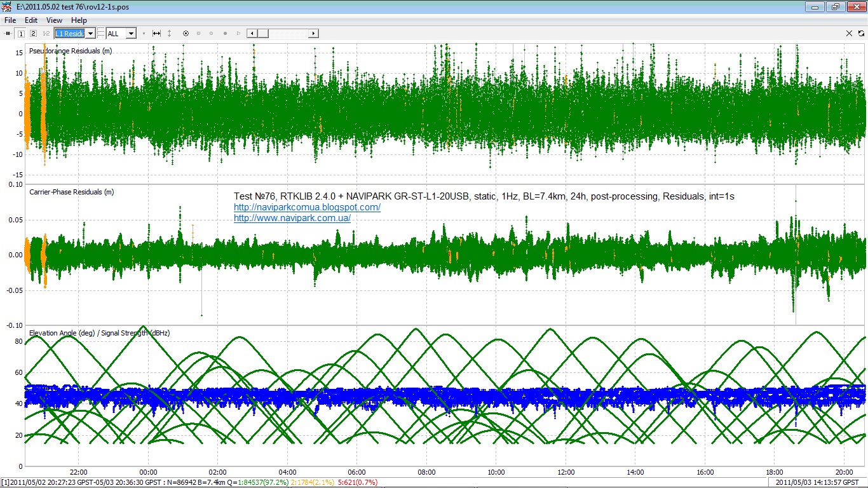Open the navipark.com.ua link
868x488 pixels.
292,218
